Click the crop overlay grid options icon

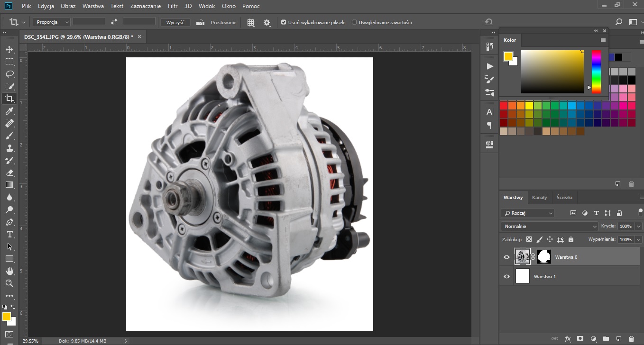click(251, 22)
